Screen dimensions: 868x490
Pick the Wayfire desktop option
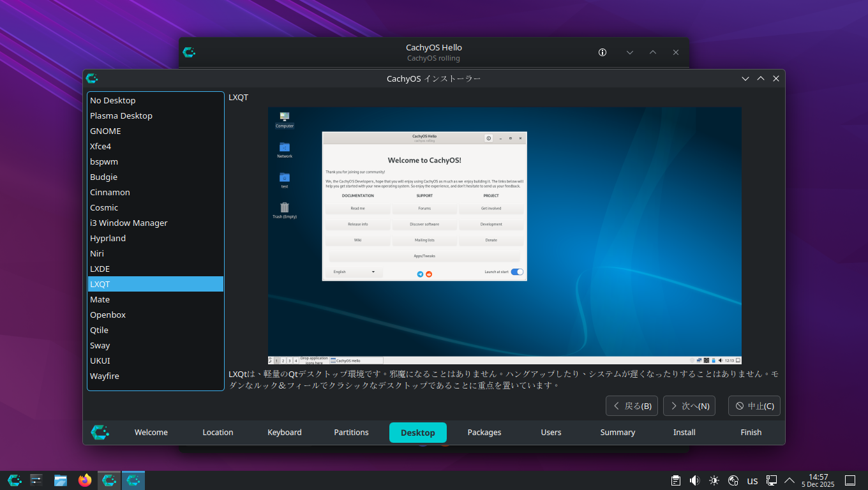[x=105, y=376]
